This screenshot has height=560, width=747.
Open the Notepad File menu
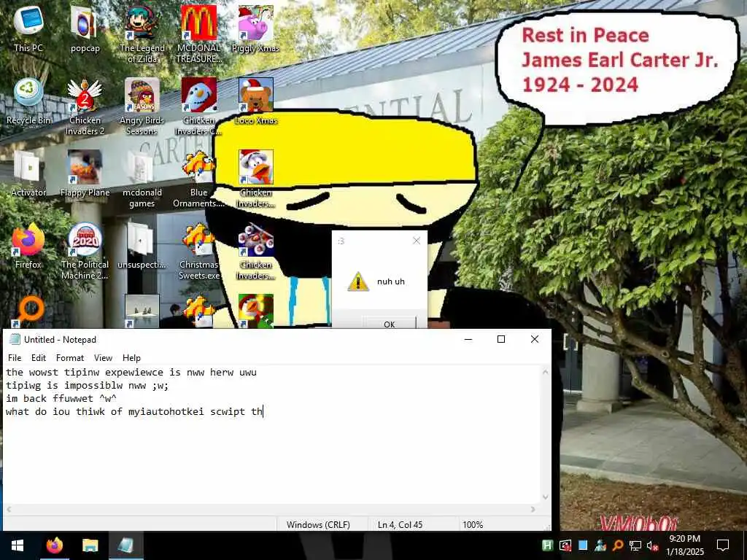pyautogui.click(x=15, y=357)
